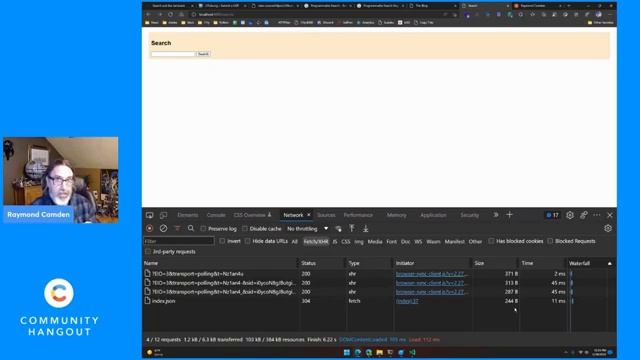640x360 pixels.
Task: Open Network panel settings gear
Action: tap(608, 229)
